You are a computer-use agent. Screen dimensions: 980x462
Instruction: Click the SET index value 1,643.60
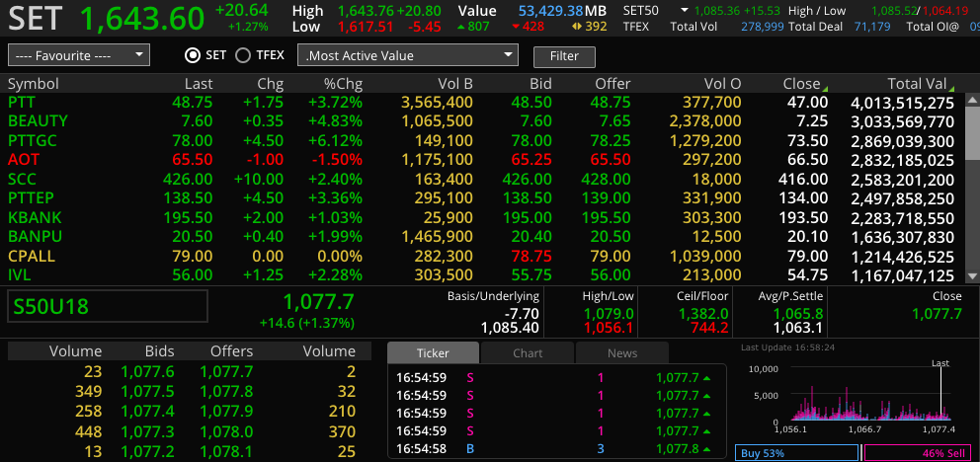click(x=142, y=18)
